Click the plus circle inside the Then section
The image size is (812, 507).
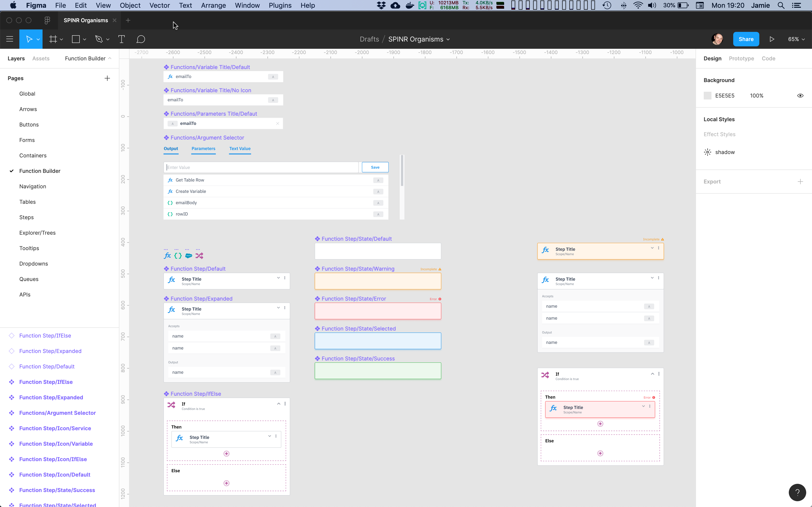point(226,453)
